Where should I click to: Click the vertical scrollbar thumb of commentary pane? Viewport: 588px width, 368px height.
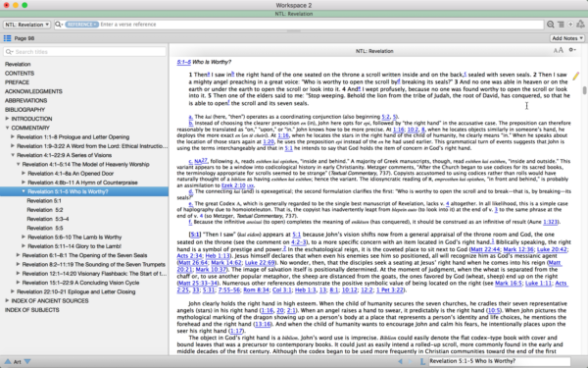coord(584,90)
